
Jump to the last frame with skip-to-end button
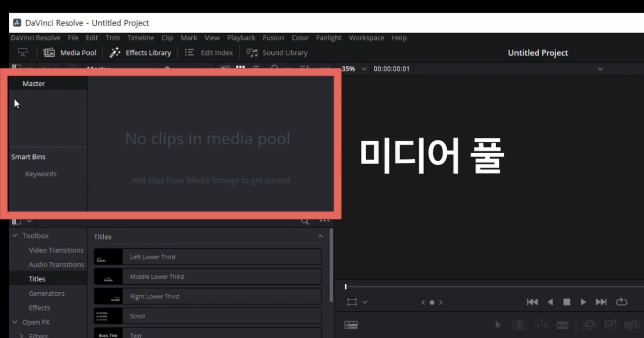(601, 302)
